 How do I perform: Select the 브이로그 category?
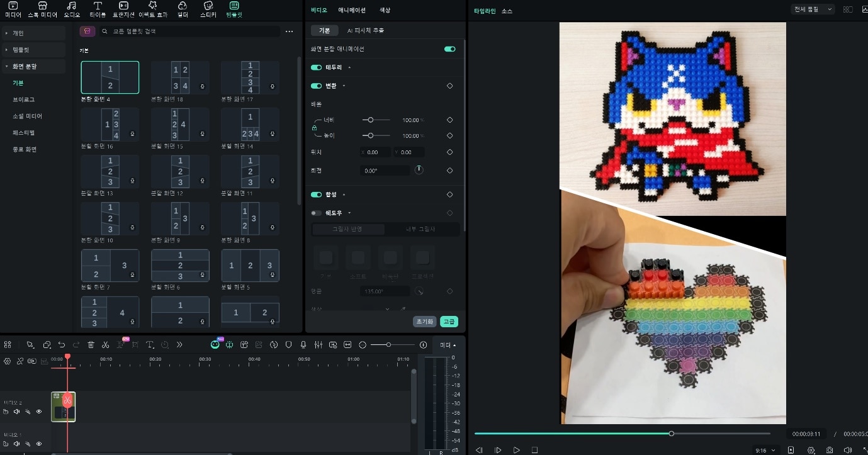pyautogui.click(x=24, y=99)
